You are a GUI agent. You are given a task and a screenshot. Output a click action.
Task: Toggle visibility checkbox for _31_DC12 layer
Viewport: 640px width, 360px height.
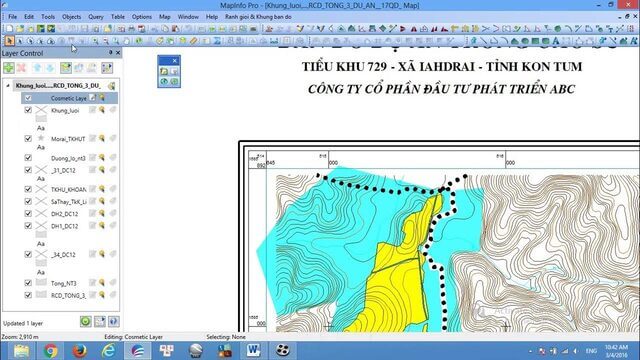point(28,170)
